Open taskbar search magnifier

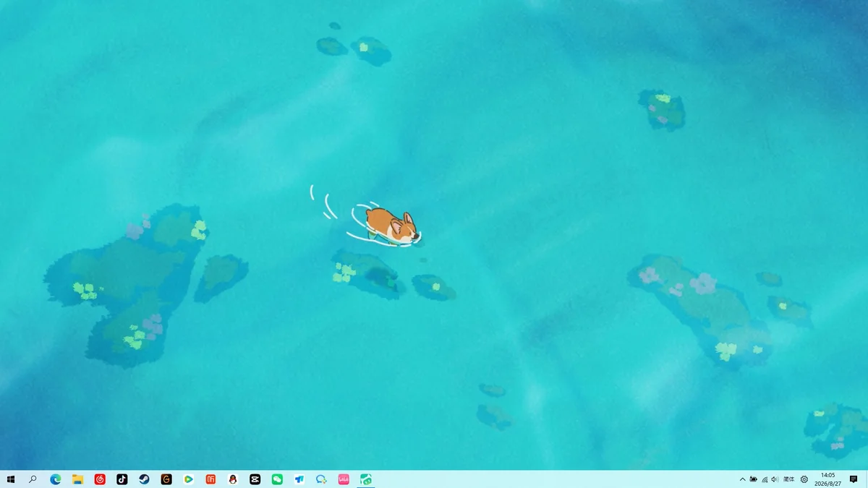click(33, 479)
